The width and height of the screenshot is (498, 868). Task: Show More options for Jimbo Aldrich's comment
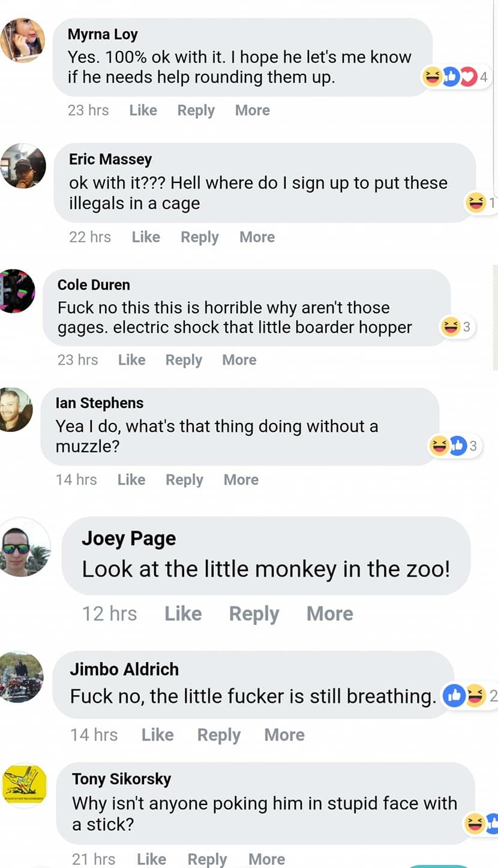point(284,735)
